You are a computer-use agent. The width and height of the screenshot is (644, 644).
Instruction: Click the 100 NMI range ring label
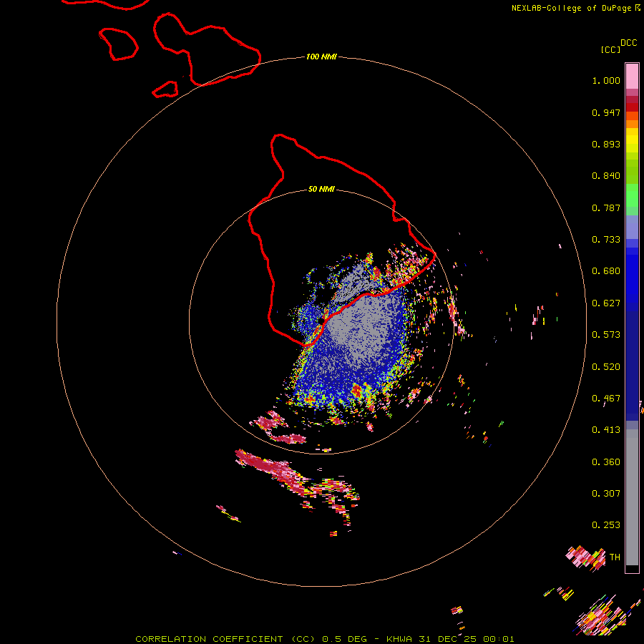[x=321, y=57]
